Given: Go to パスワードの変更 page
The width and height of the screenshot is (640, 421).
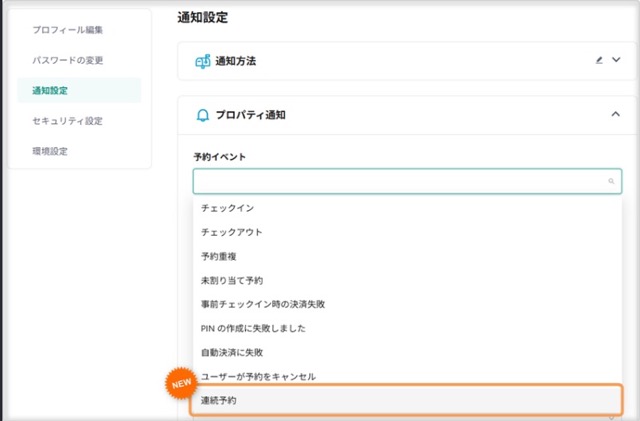Looking at the screenshot, I should (68, 60).
